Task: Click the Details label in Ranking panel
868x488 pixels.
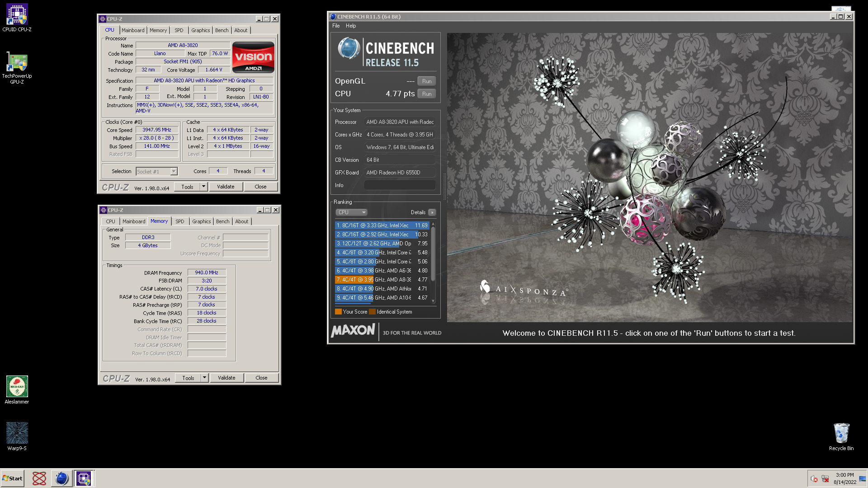Action: [x=418, y=212]
